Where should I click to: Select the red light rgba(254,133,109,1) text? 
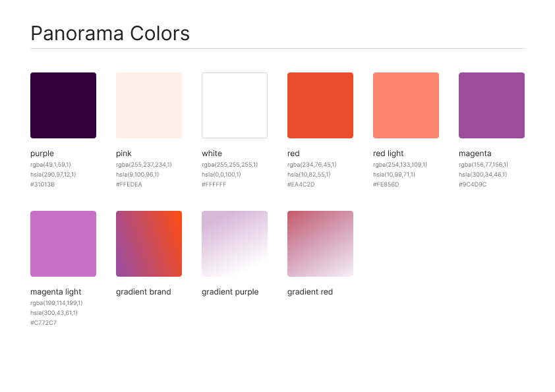point(400,165)
